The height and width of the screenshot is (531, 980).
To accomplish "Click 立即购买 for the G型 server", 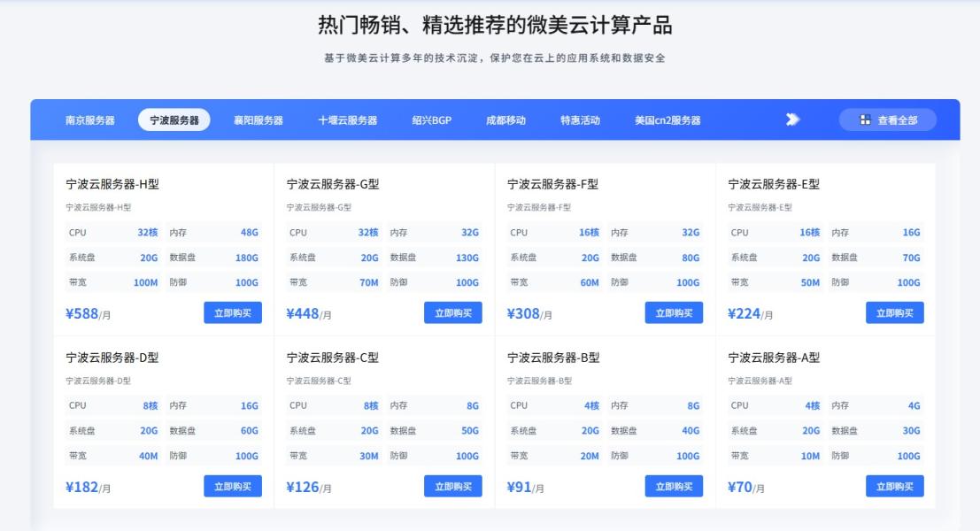I will pyautogui.click(x=453, y=313).
